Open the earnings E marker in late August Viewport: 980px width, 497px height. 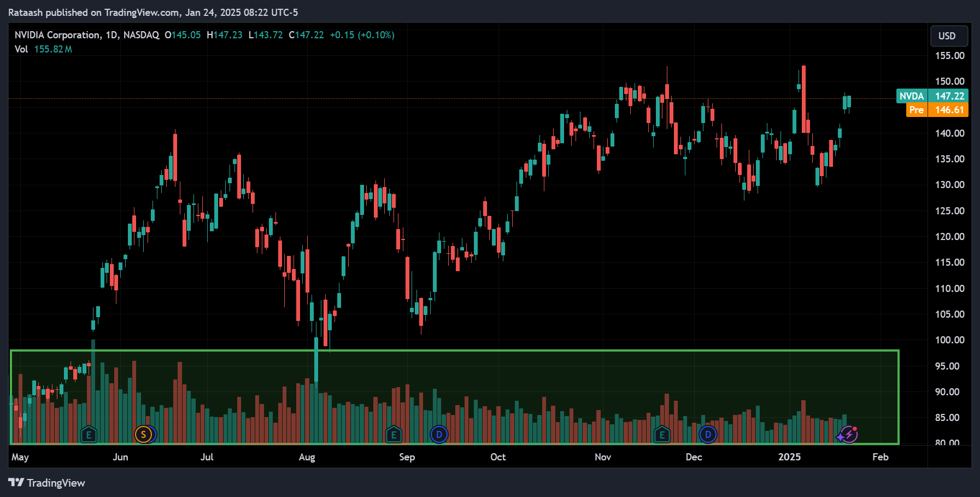(394, 435)
